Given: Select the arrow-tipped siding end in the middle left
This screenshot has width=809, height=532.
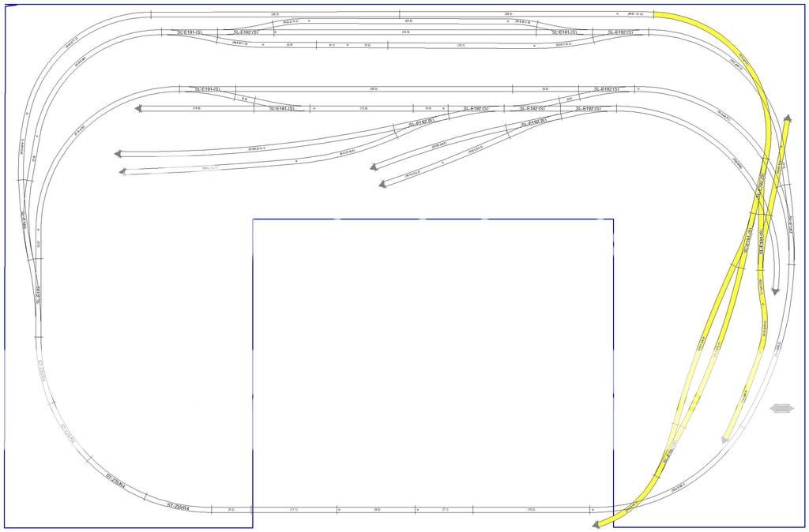Looking at the screenshot, I should click(x=117, y=152).
